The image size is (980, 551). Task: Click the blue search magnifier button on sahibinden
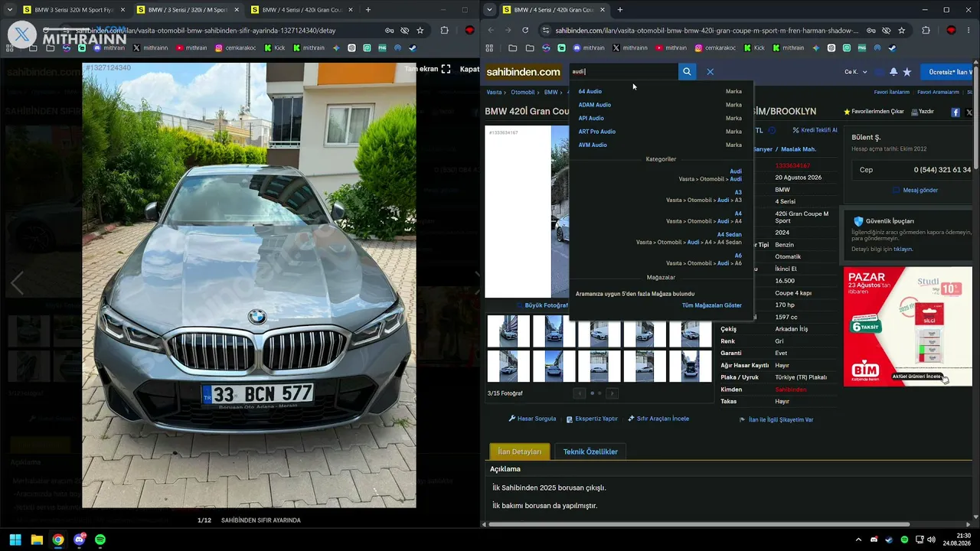coord(687,72)
